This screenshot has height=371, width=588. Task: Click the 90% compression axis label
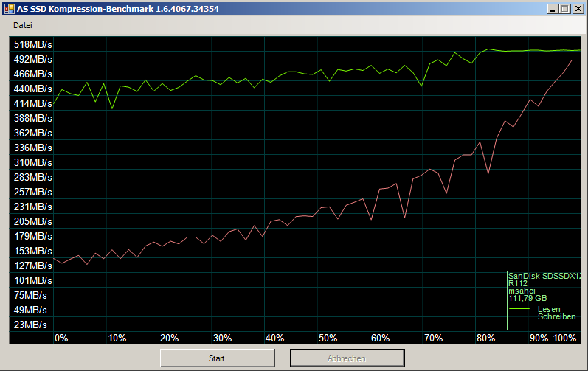[539, 338]
